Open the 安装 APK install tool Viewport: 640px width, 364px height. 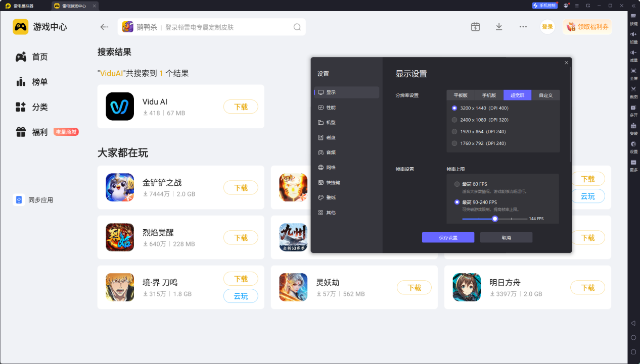(633, 129)
